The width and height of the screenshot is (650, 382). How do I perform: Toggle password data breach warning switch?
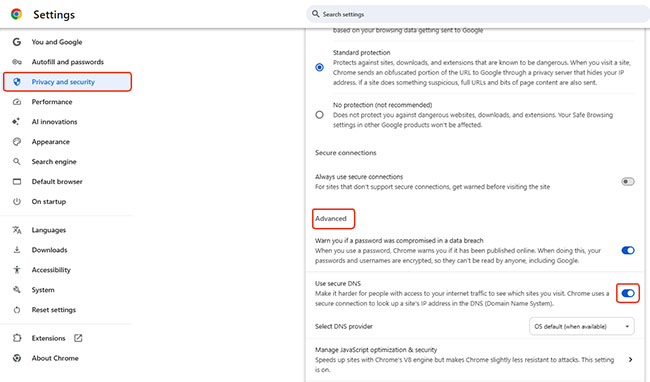[x=628, y=250]
